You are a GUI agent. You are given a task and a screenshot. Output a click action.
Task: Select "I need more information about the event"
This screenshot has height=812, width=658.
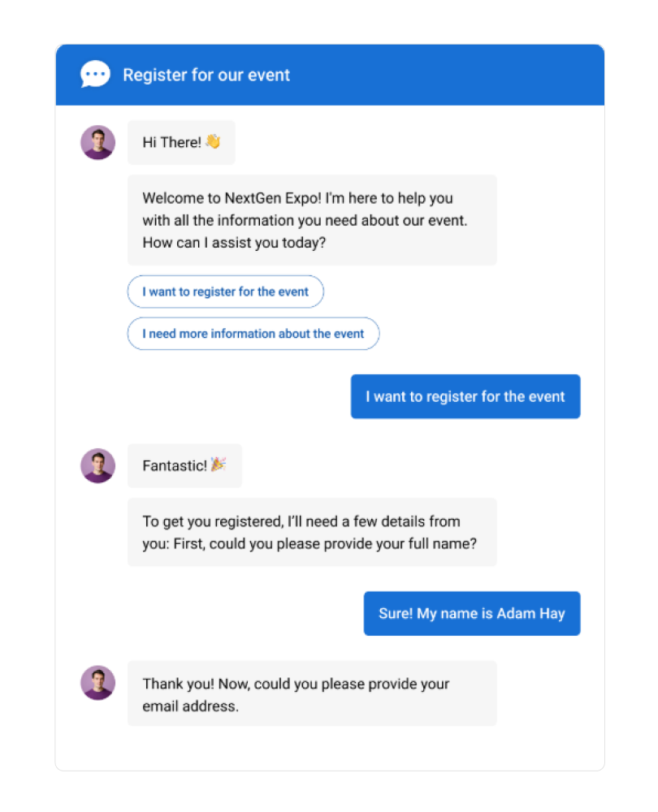point(253,334)
